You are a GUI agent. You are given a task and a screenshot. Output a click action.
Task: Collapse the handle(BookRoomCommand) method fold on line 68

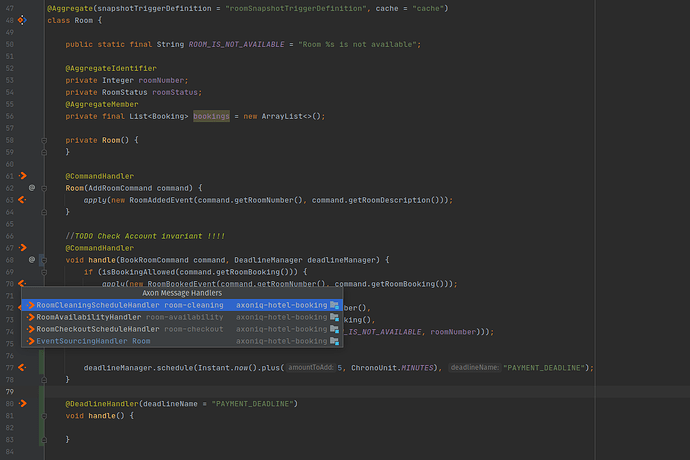[44, 260]
